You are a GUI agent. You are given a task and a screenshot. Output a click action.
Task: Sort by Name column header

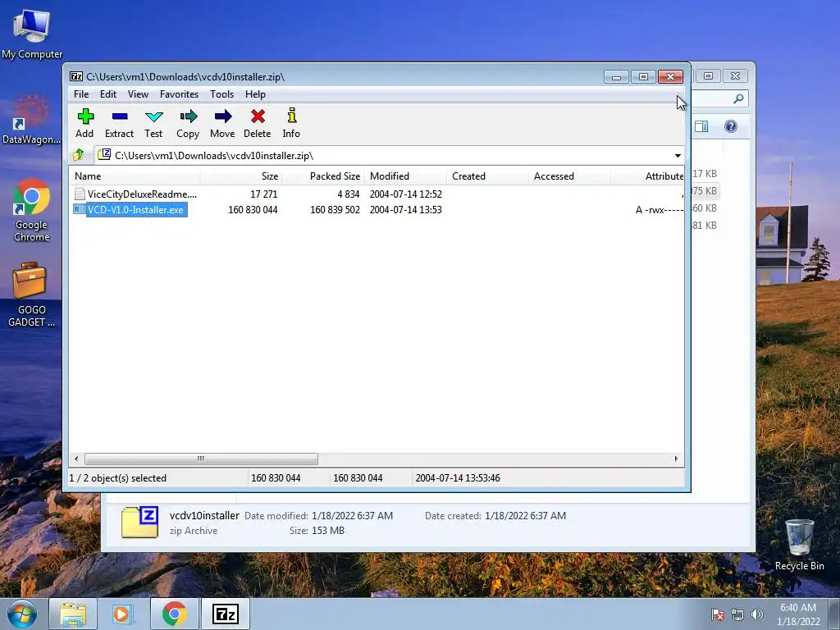[x=135, y=176]
